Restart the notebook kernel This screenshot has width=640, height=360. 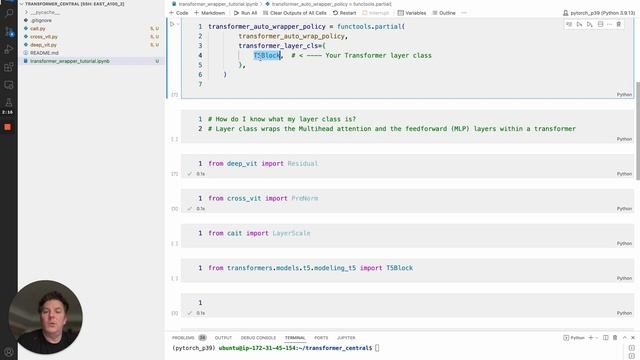344,13
